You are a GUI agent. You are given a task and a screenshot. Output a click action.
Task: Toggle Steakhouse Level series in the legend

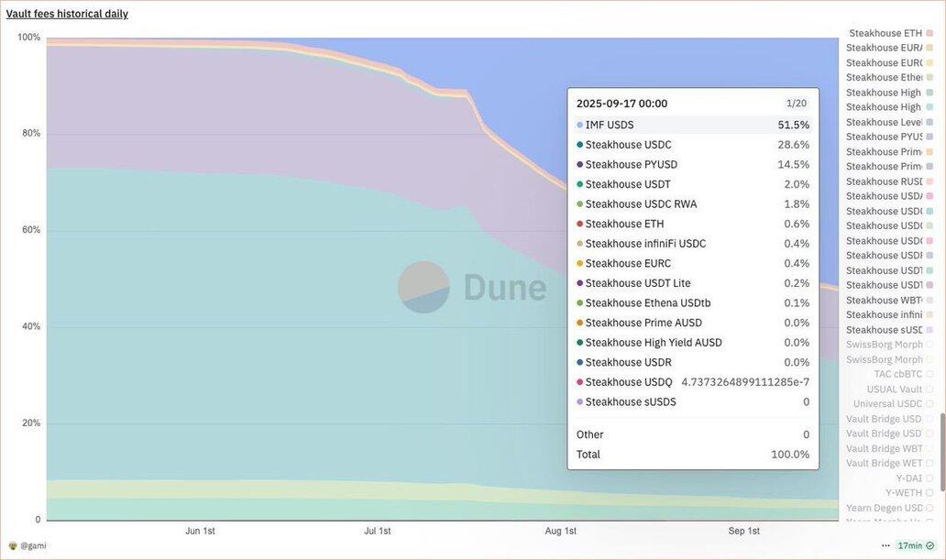(889, 122)
